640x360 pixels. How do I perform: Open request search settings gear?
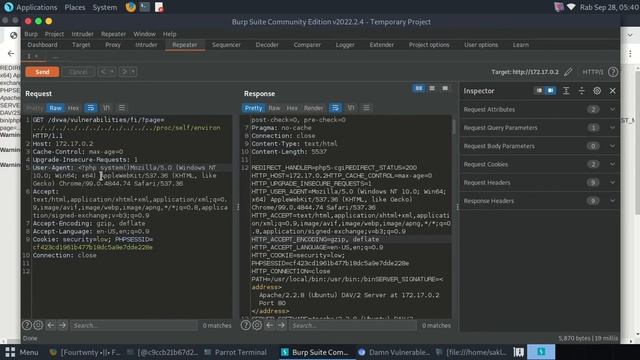[x=38, y=325]
